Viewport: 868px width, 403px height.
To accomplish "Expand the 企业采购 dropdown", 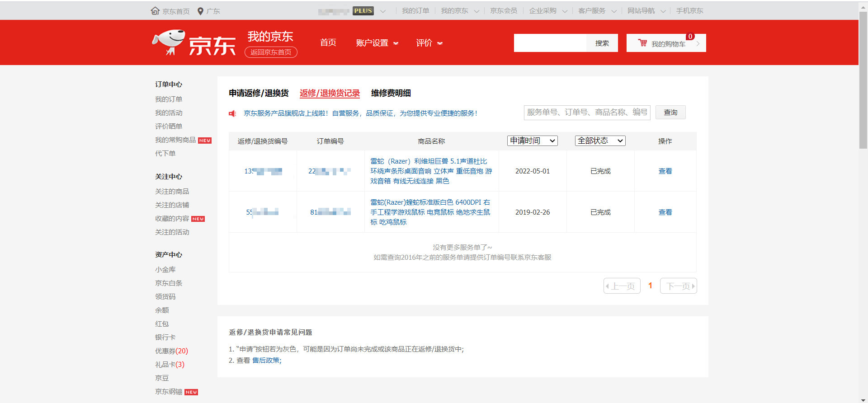I will pyautogui.click(x=565, y=11).
